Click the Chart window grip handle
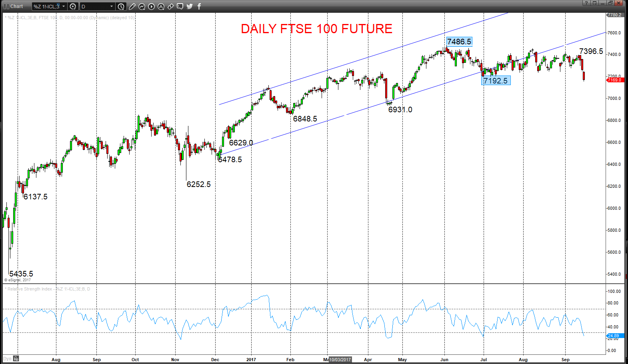Screen dimensions: 628x364 pyautogui.click(x=6, y=6)
